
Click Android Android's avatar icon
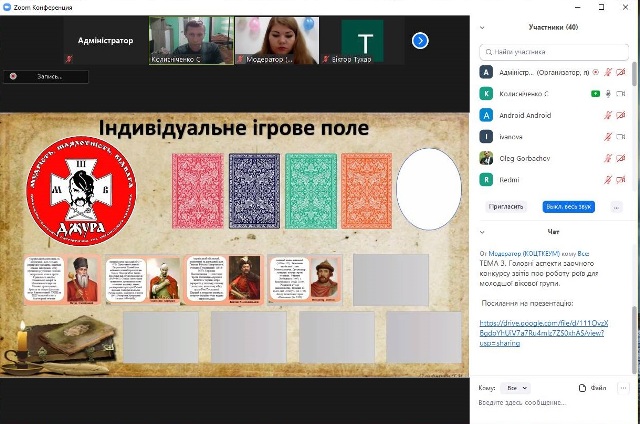click(x=486, y=115)
